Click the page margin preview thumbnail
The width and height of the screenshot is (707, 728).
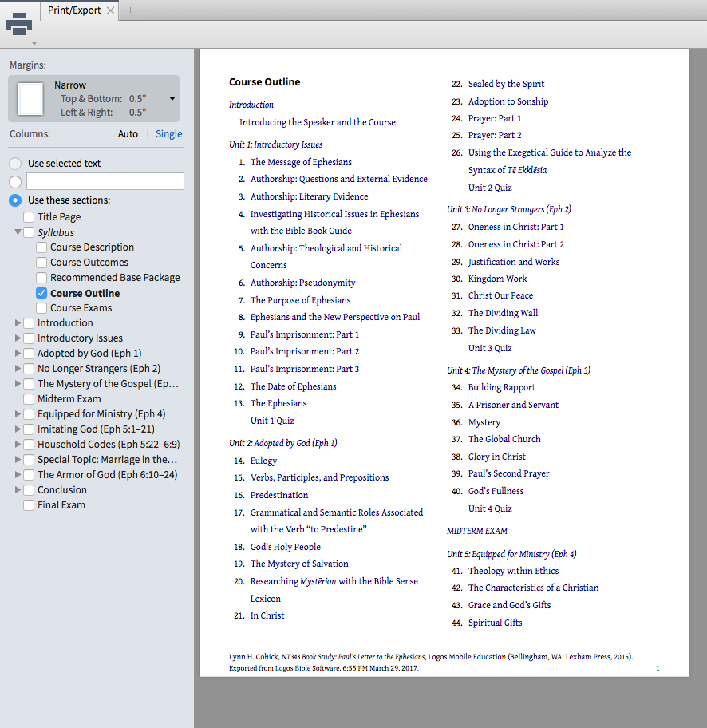(x=30, y=98)
